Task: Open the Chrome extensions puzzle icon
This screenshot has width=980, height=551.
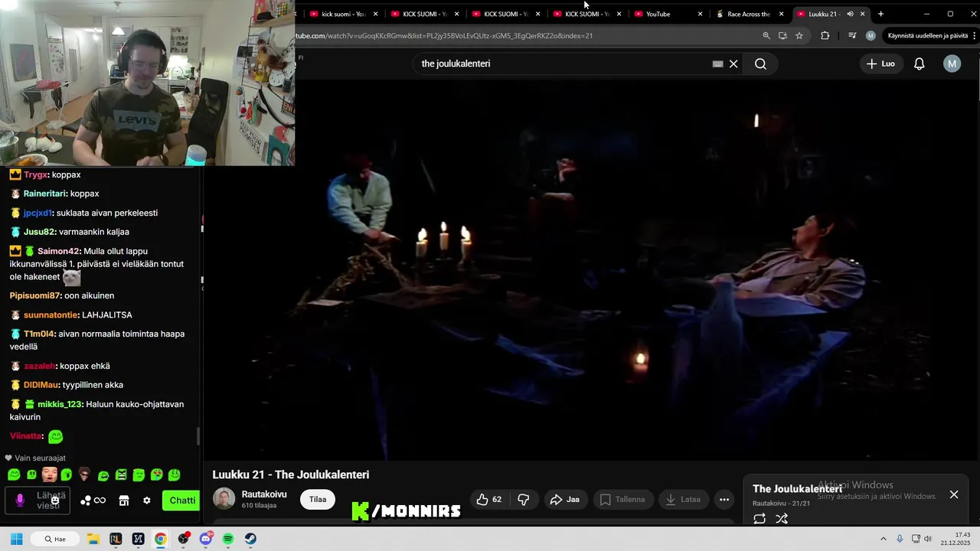Action: (825, 35)
